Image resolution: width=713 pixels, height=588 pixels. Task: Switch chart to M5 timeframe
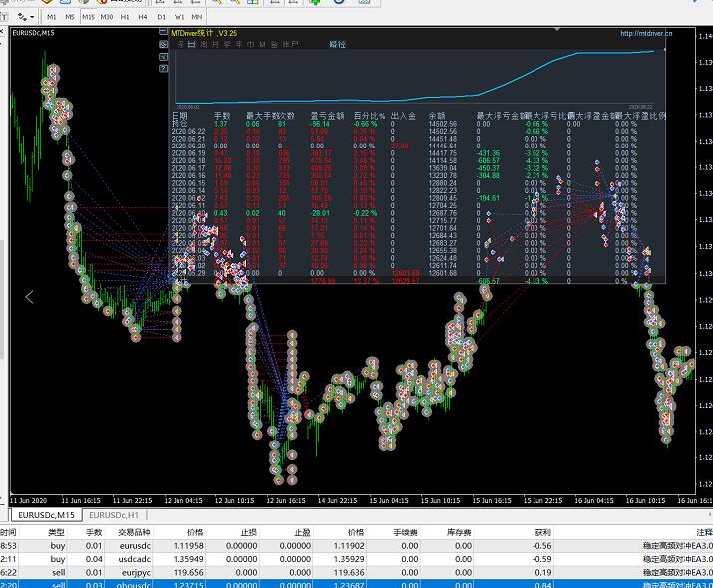coord(71,17)
